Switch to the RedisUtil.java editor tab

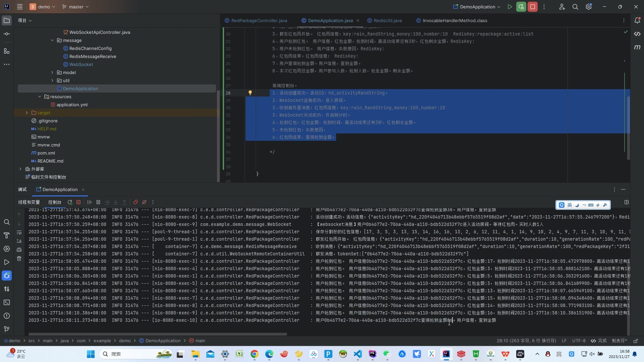pyautogui.click(x=384, y=20)
